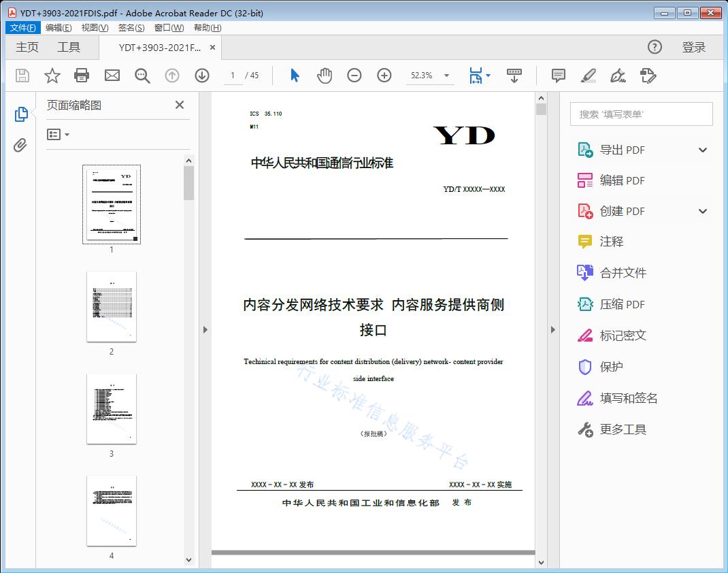Select the arrow selection tool
The image size is (728, 573).
(x=295, y=76)
